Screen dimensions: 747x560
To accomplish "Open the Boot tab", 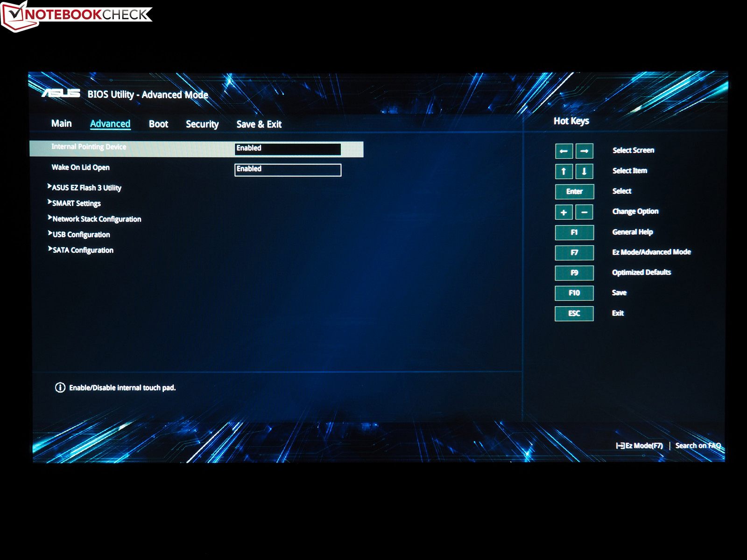I will (x=159, y=124).
